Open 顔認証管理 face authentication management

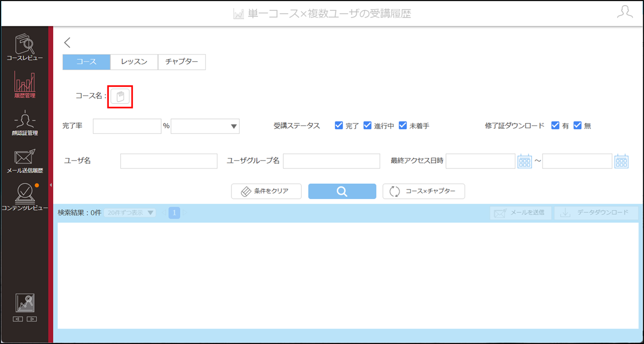pos(25,123)
